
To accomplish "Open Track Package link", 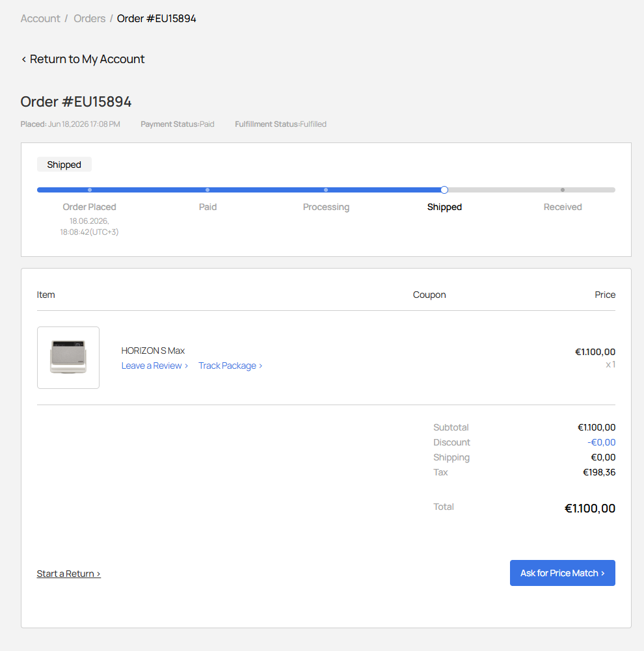I will pyautogui.click(x=230, y=365).
